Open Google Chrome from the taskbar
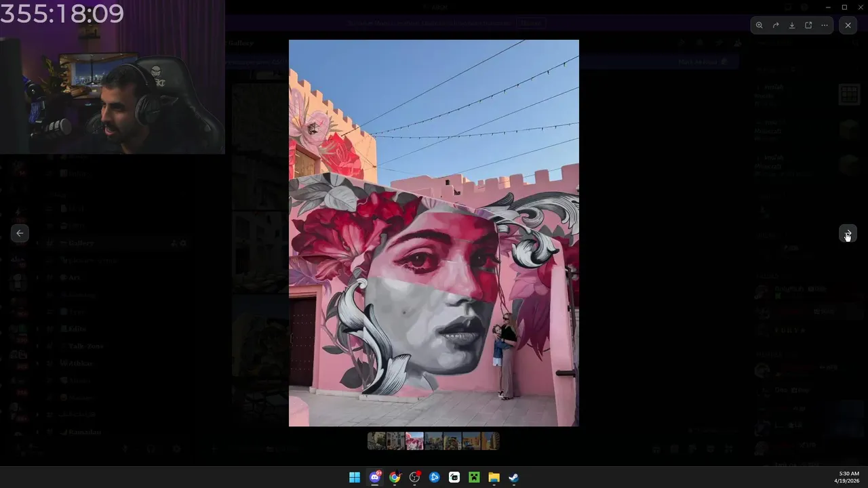This screenshot has height=488, width=868. (x=395, y=477)
